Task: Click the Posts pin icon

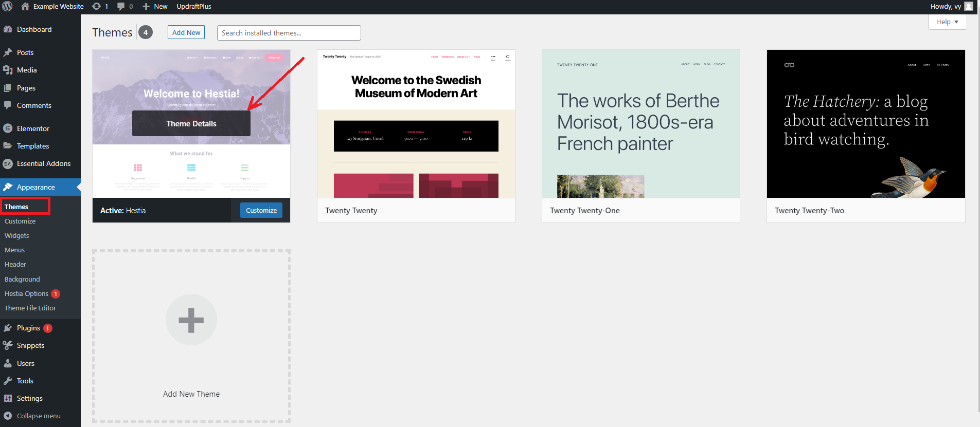Action: 8,52
